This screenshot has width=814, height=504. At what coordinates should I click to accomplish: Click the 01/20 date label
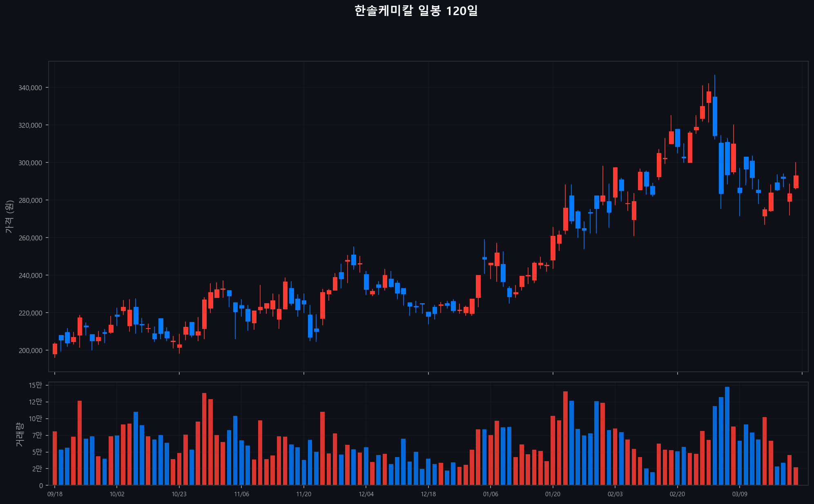[553, 494]
